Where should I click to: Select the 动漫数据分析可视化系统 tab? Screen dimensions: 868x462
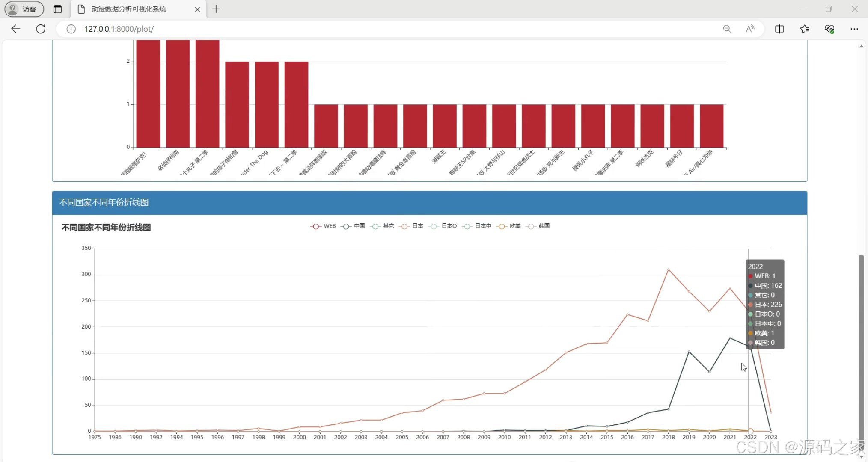[128, 9]
